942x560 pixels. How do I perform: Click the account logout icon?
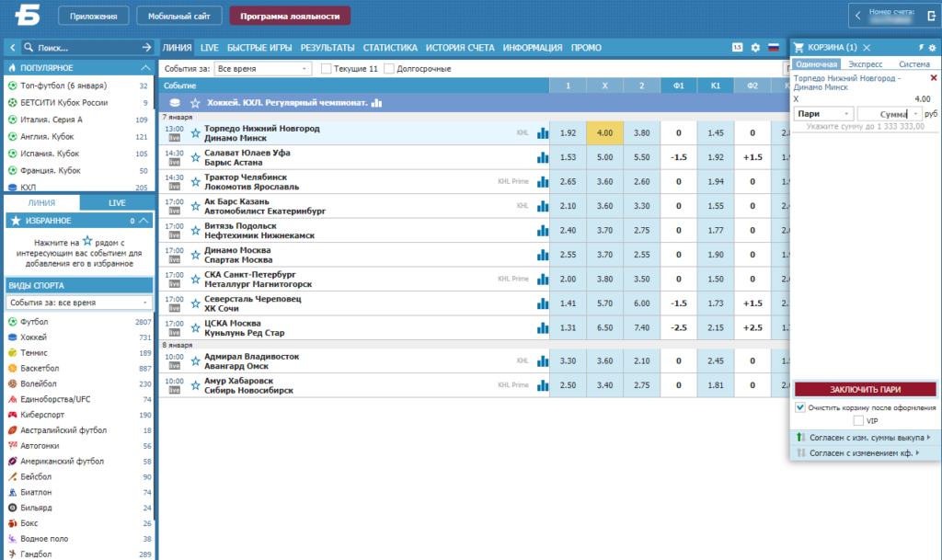[x=931, y=17]
